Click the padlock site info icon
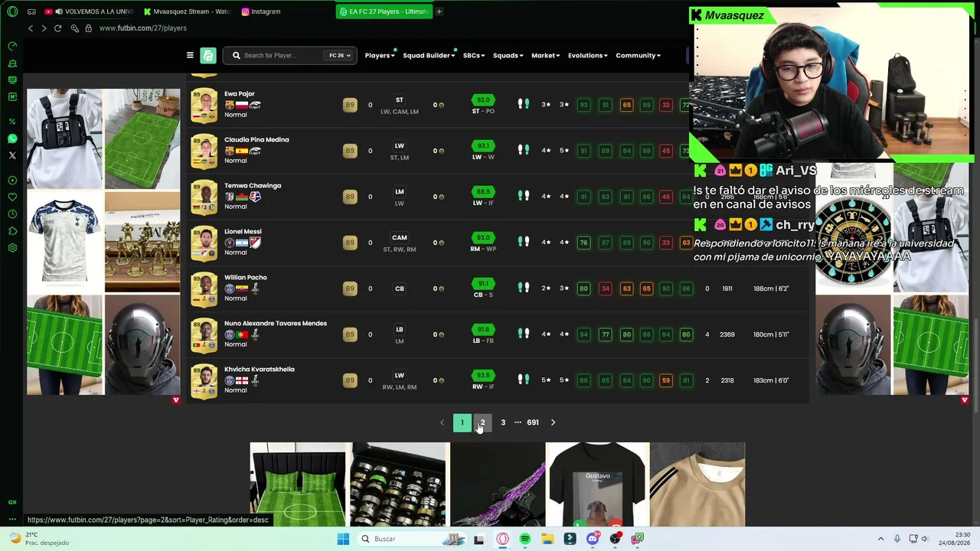Screen dimensions: 980x551 88,28
